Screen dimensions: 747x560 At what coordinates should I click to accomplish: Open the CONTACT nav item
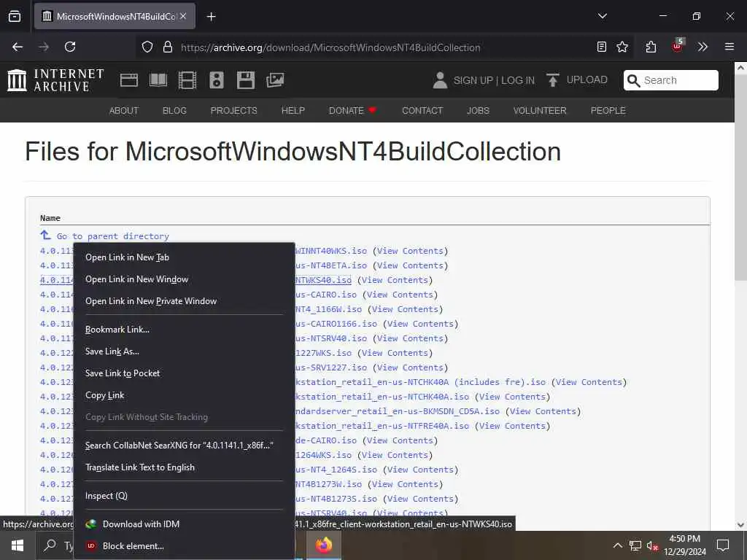(x=422, y=111)
